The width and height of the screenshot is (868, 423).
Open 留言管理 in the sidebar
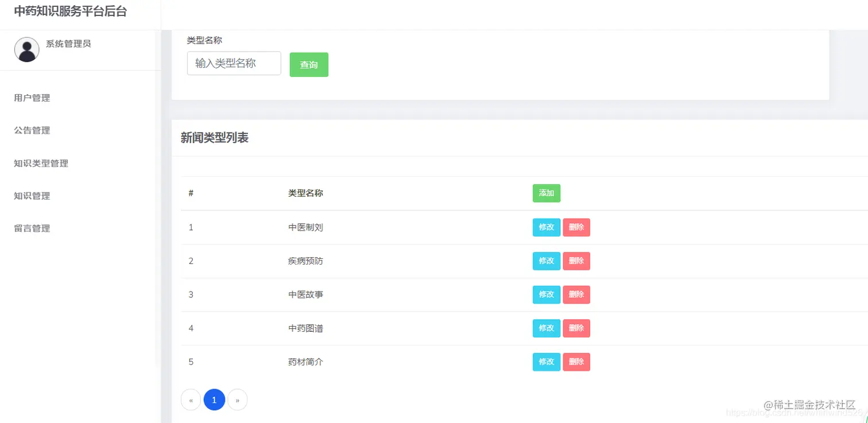click(32, 228)
